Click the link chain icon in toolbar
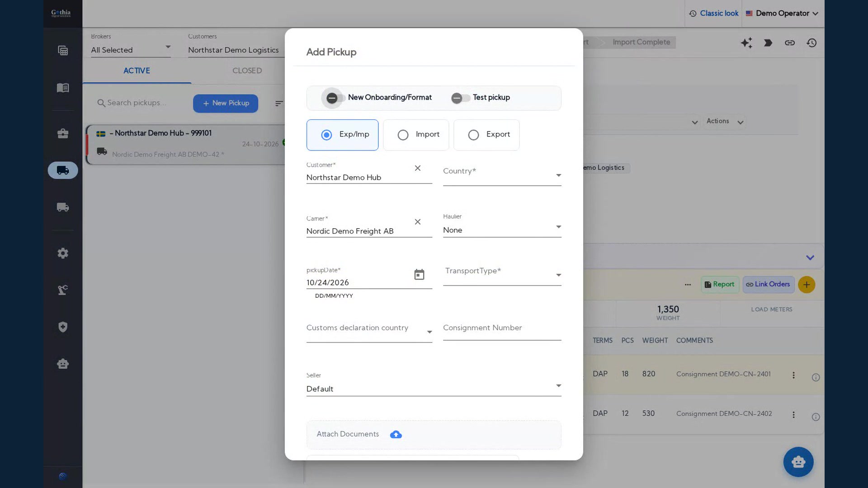 [790, 43]
